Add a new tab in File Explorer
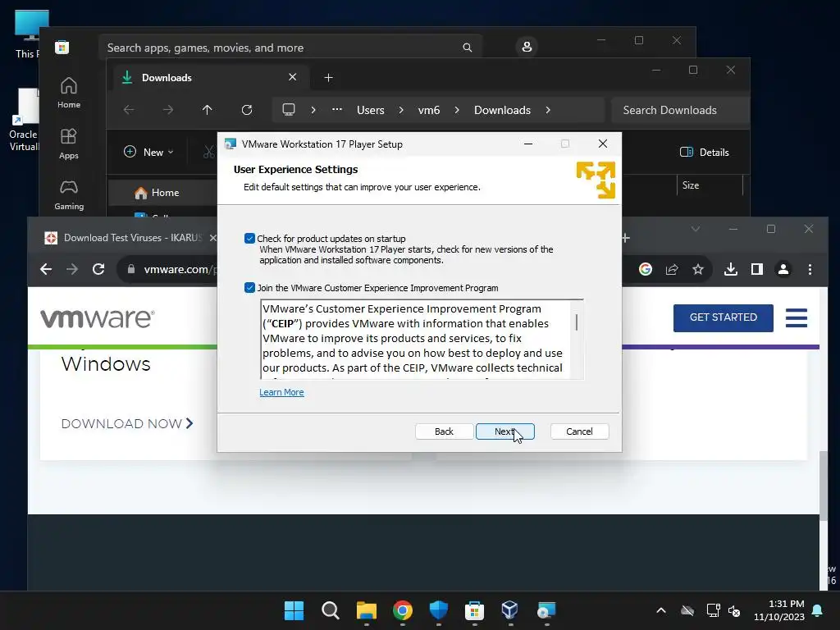 (328, 78)
